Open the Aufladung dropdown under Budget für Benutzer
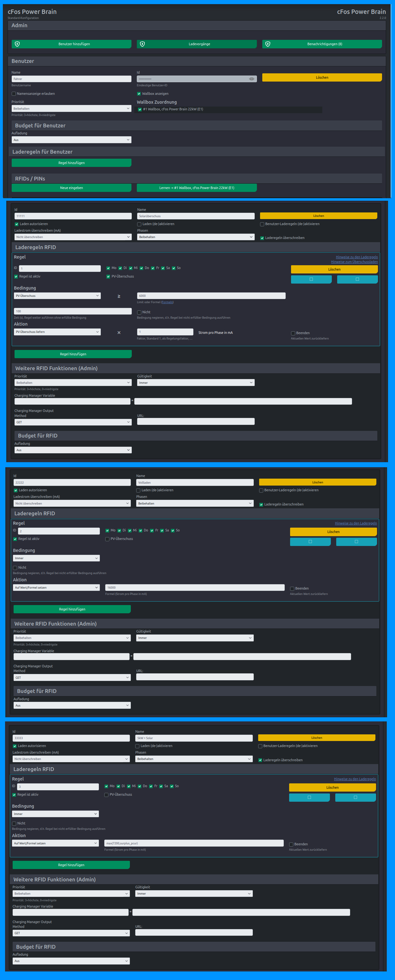395x980 pixels. [71, 140]
